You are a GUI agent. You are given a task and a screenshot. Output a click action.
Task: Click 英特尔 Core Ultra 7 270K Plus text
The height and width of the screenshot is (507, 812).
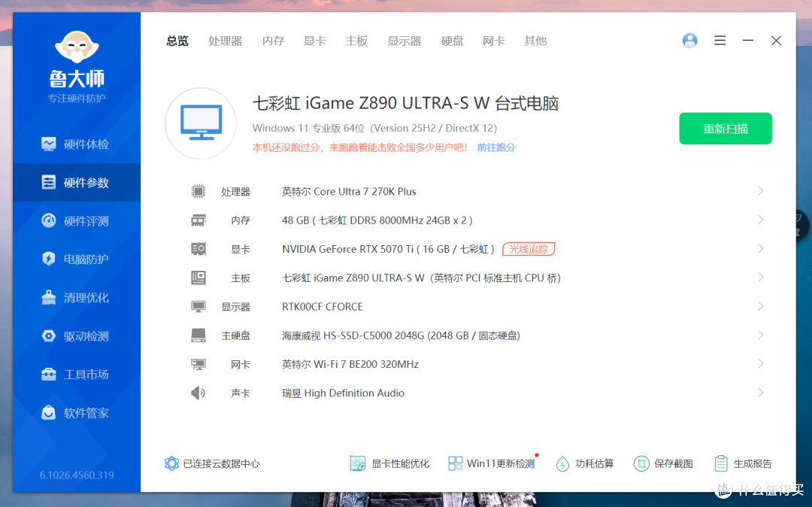click(x=349, y=192)
